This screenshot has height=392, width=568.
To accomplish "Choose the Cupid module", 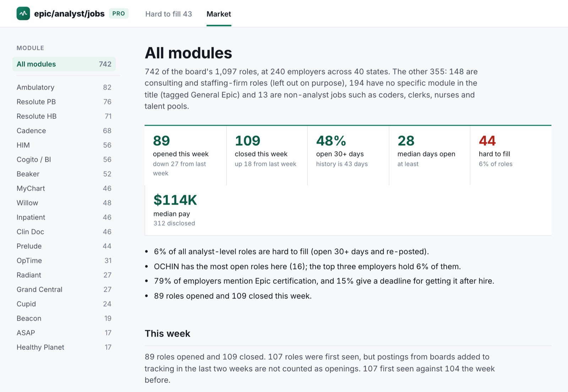I will [64, 304].
